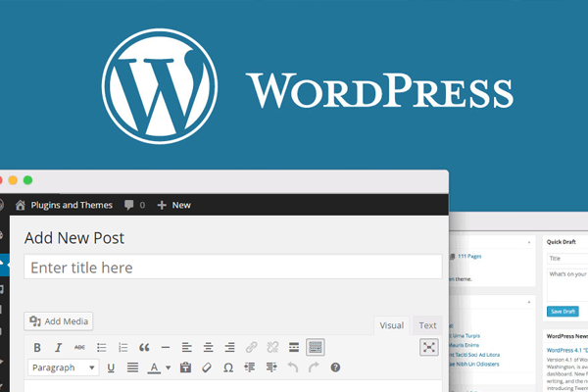Switch to the Visual editor tab
The height and width of the screenshot is (392, 588).
(391, 325)
